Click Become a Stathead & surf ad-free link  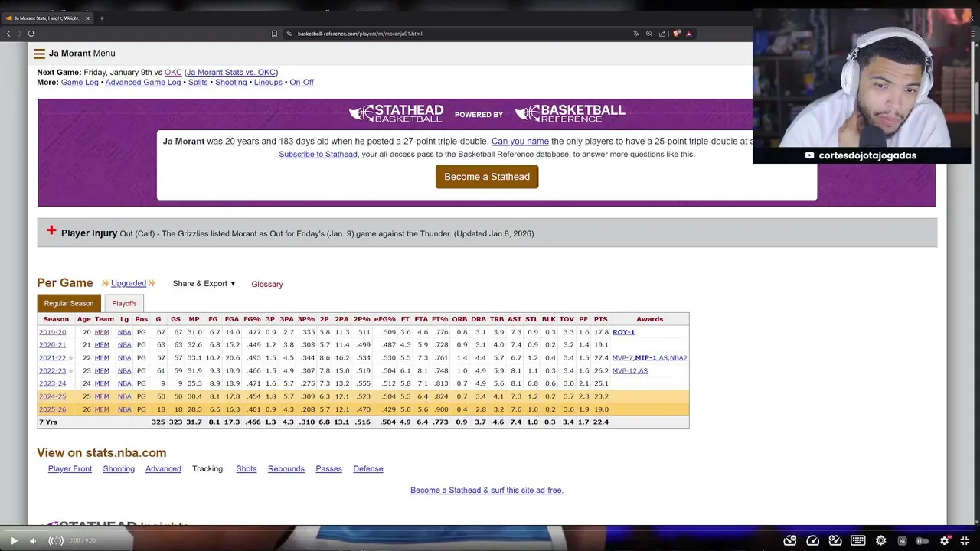coord(487,491)
